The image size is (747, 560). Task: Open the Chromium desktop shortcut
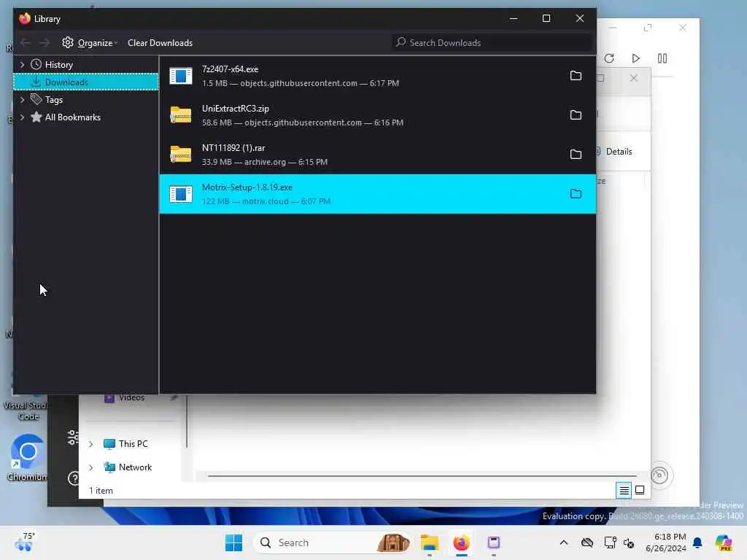pos(28,458)
